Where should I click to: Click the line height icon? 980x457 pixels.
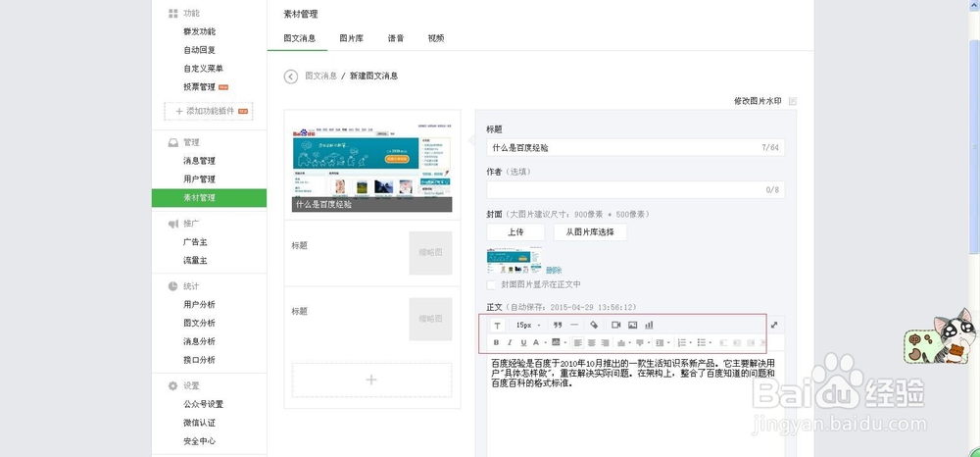[660, 342]
